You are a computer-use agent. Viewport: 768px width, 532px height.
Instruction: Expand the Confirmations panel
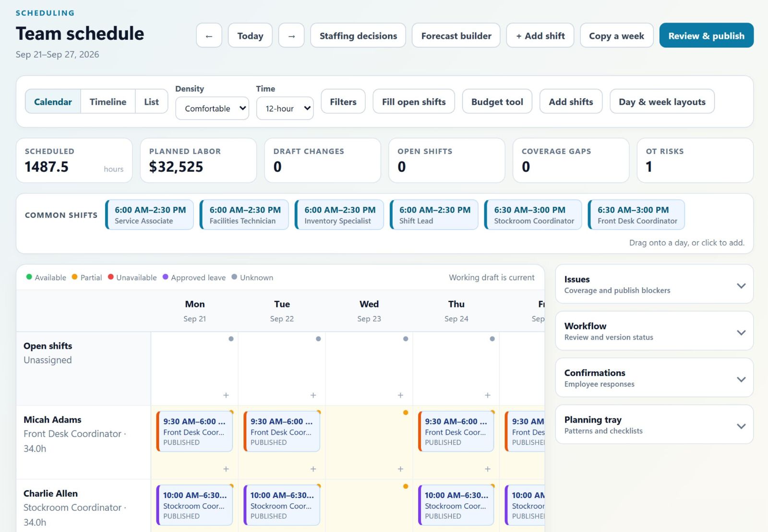pos(654,378)
